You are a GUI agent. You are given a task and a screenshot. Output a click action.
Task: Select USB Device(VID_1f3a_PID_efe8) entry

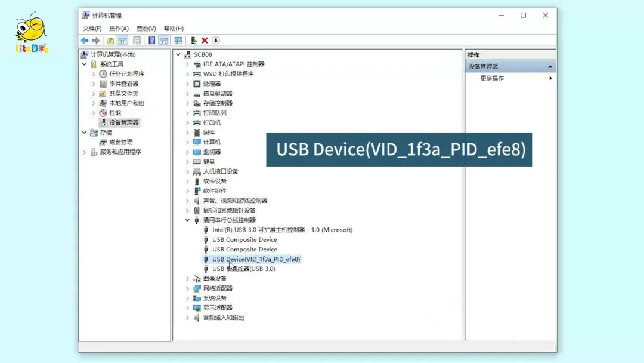point(256,259)
